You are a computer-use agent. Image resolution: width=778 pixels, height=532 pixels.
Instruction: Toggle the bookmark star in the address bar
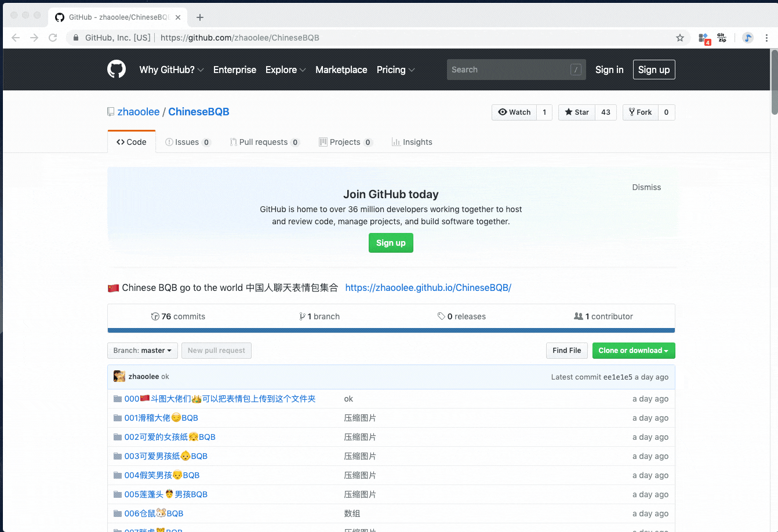pyautogui.click(x=679, y=37)
